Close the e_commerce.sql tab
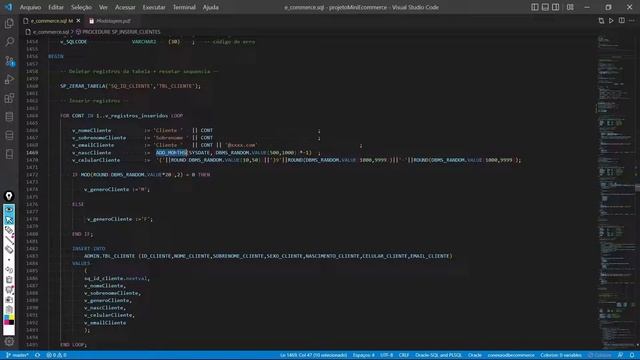This screenshot has height=360, width=640. click(78, 21)
